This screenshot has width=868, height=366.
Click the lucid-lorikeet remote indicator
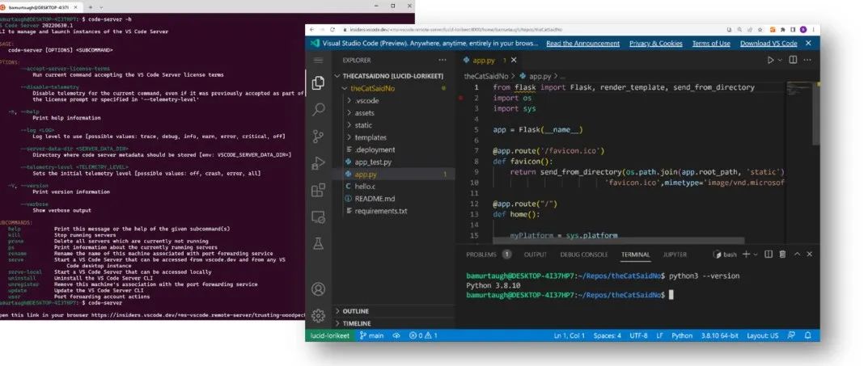pos(330,335)
